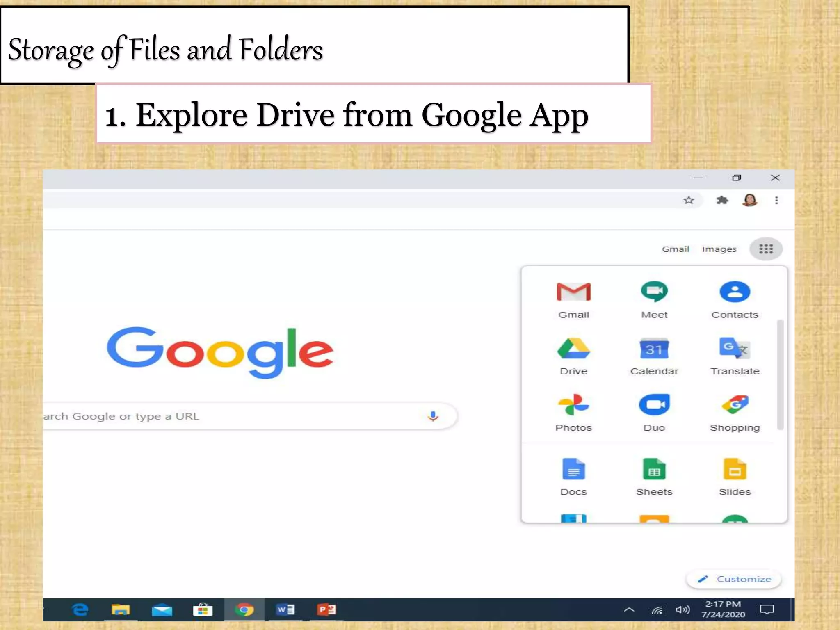Open Chrome's three-dot menu
Image resolution: width=840 pixels, height=630 pixels.
click(776, 200)
